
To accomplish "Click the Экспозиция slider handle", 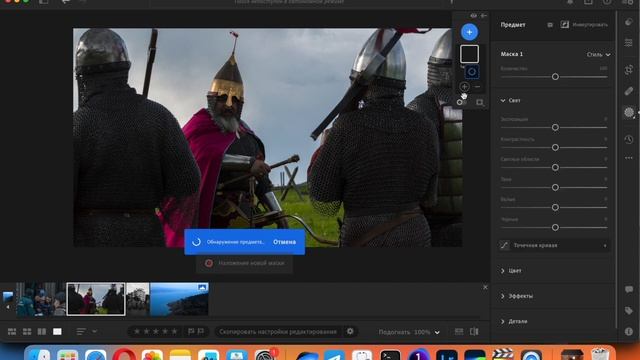I will [x=555, y=127].
